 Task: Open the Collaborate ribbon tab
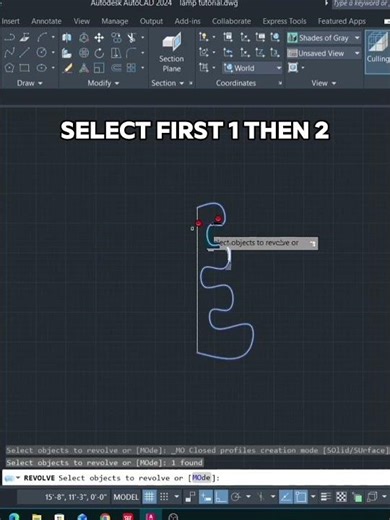(x=231, y=21)
